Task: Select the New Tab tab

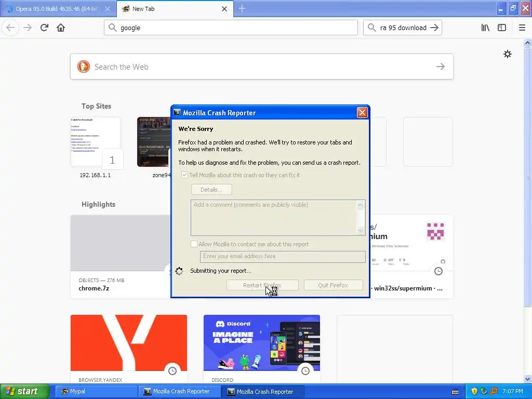Action: pyautogui.click(x=175, y=9)
